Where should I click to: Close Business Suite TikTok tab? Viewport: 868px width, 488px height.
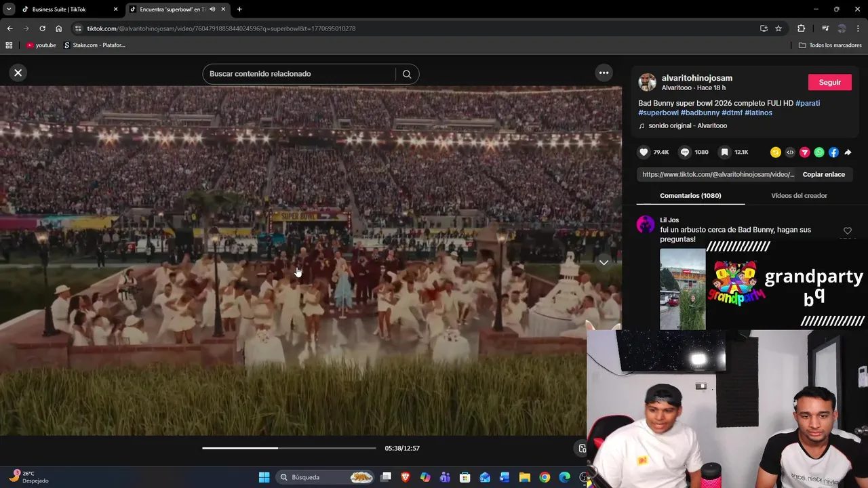tap(115, 9)
